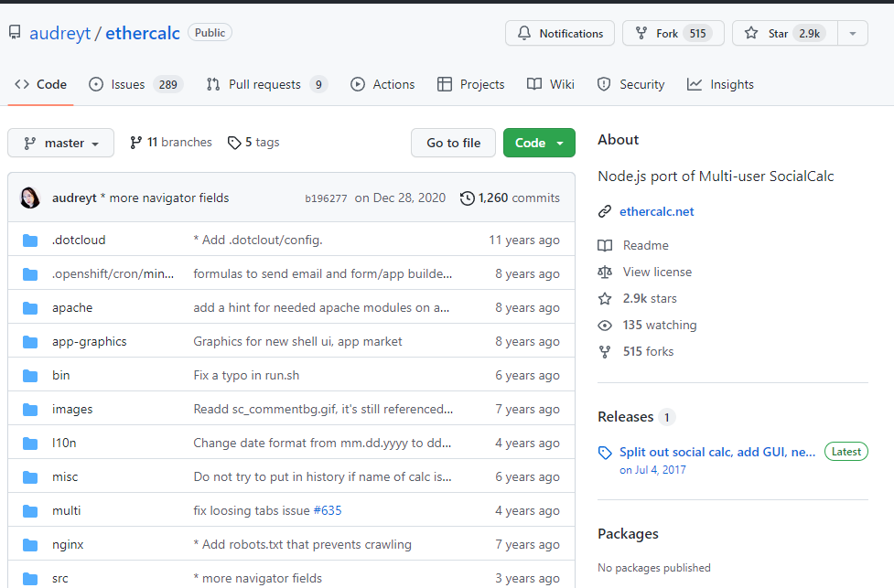Open commit message 'Fix a typo in run.sh'
This screenshot has width=894, height=588.
246,376
